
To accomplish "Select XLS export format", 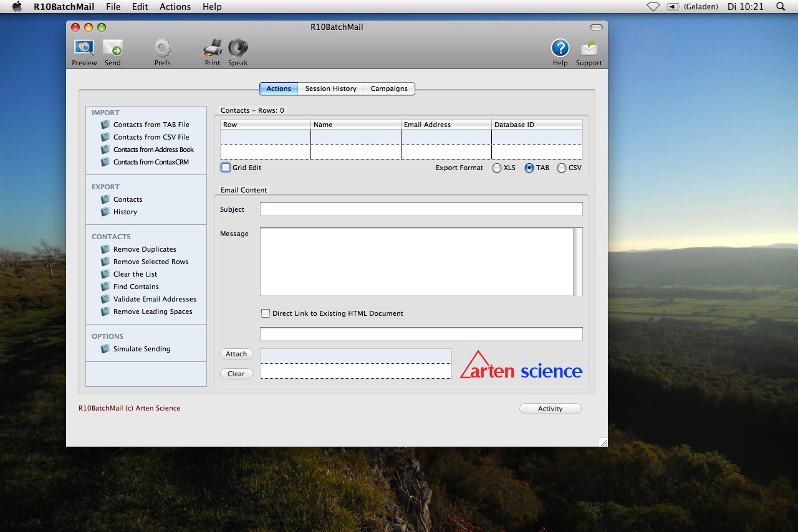I will [x=497, y=168].
